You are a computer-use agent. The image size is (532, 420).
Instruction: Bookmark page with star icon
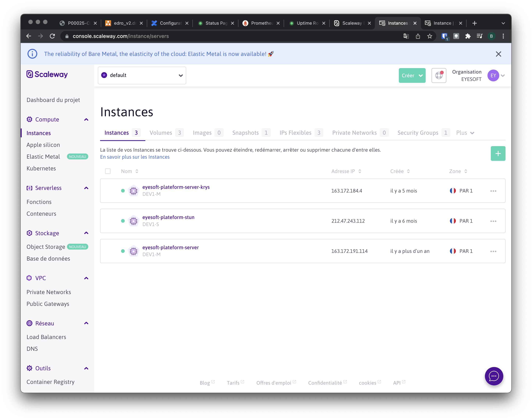[x=430, y=36]
